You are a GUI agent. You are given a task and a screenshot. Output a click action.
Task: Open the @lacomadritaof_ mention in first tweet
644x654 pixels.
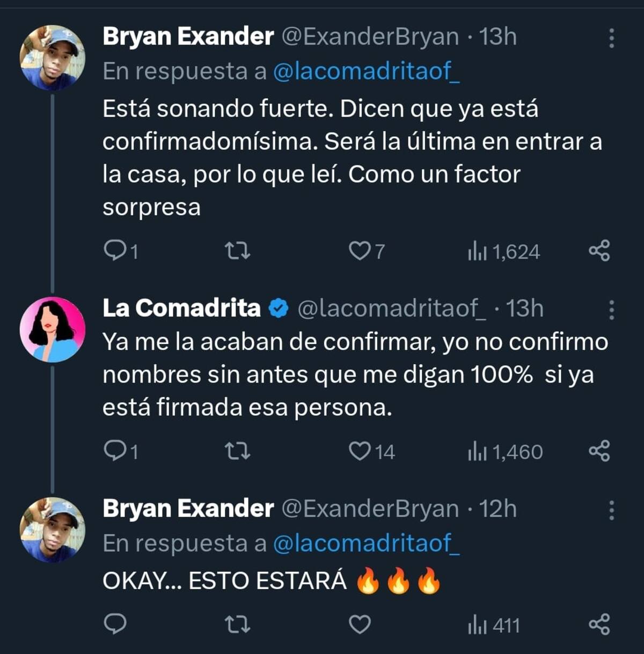click(x=366, y=71)
